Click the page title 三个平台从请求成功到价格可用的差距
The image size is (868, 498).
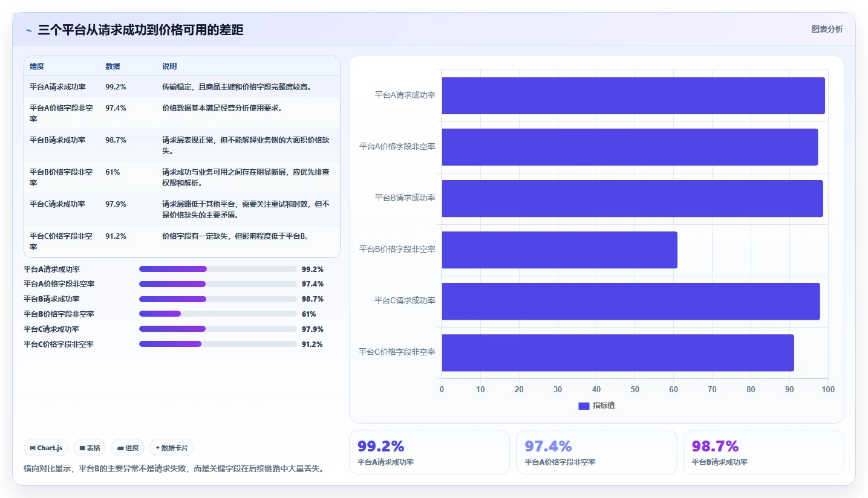(x=140, y=30)
